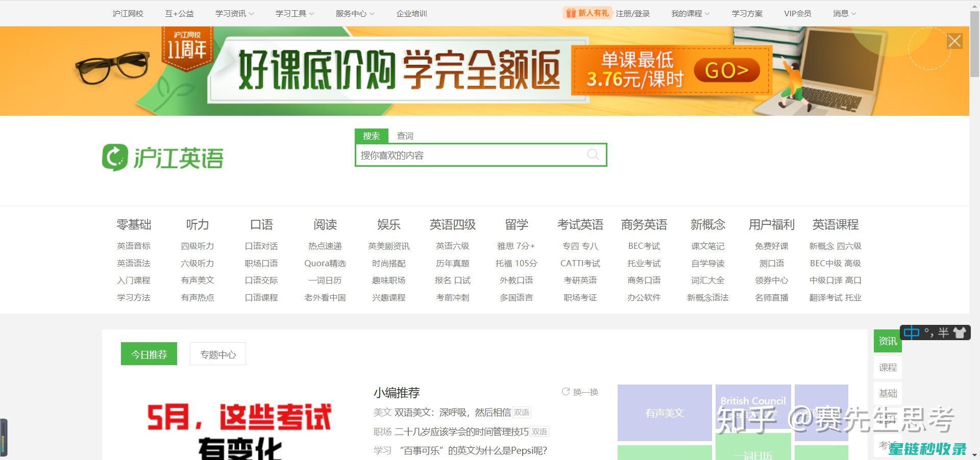Click the 注册/登录 link
Viewport: 980px width, 460px height.
pyautogui.click(x=633, y=13)
